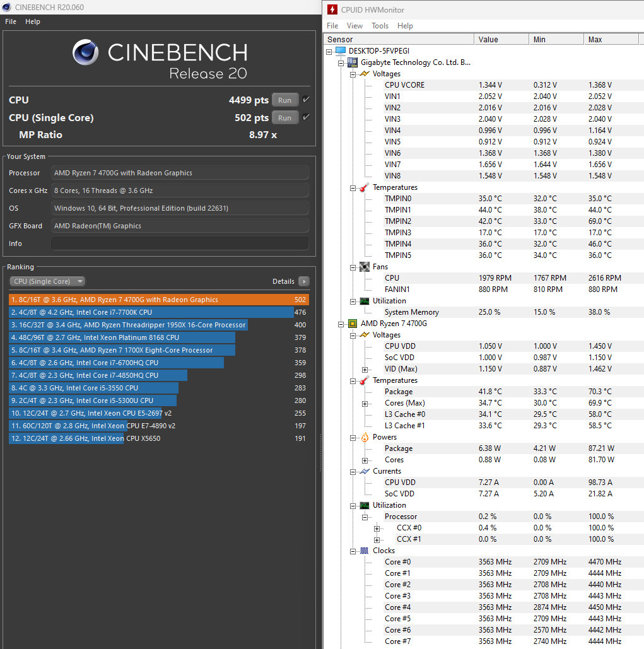Click the Max column header
The image size is (644, 649).
(611, 39)
